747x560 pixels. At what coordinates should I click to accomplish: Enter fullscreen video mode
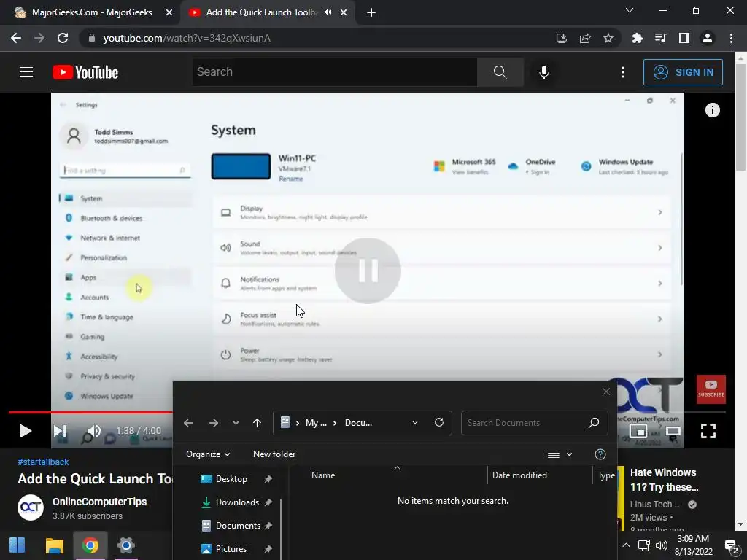click(x=708, y=431)
